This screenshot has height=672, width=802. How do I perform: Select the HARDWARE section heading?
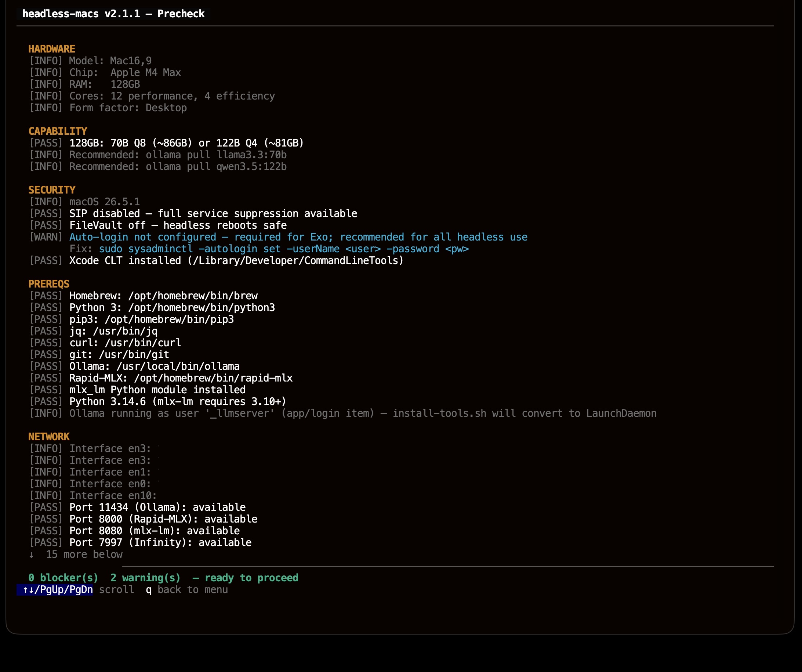[51, 49]
